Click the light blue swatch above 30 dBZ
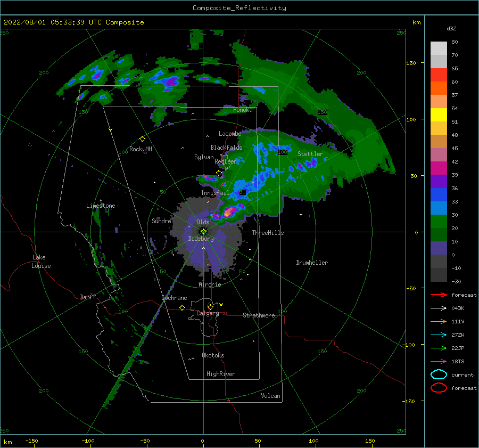Screen dimensions: 479x448 439,208
